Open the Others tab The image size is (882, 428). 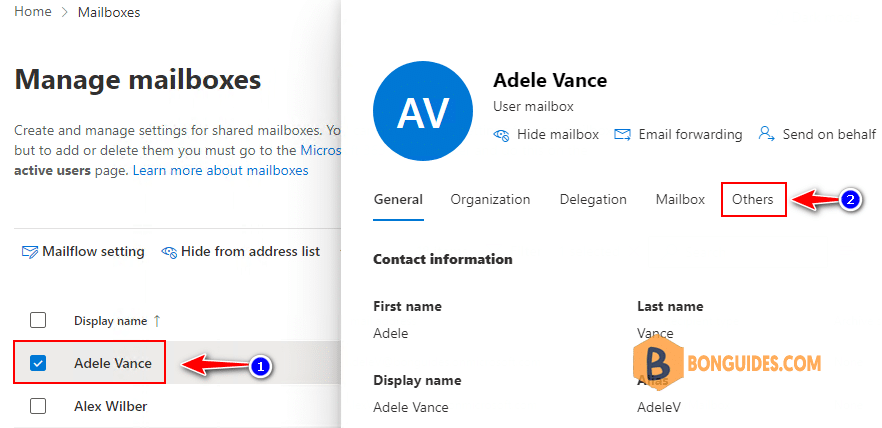pyautogui.click(x=753, y=200)
